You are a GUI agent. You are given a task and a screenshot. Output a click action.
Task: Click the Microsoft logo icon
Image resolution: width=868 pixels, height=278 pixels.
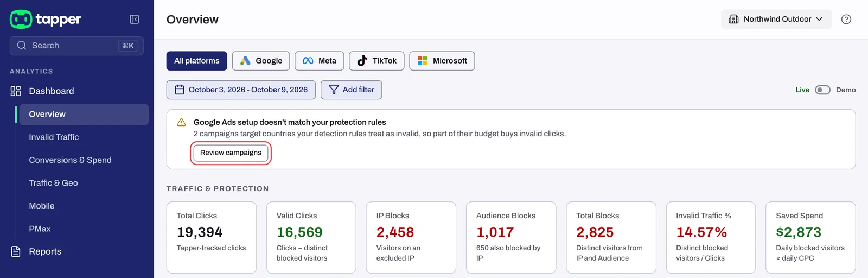[x=423, y=61]
